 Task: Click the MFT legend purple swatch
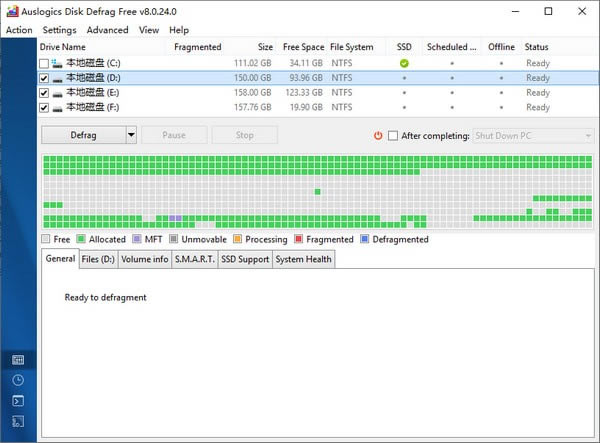[137, 239]
